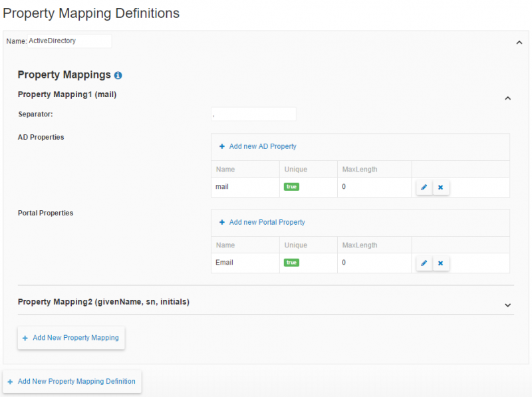Click the true badge in mail row

coord(291,187)
